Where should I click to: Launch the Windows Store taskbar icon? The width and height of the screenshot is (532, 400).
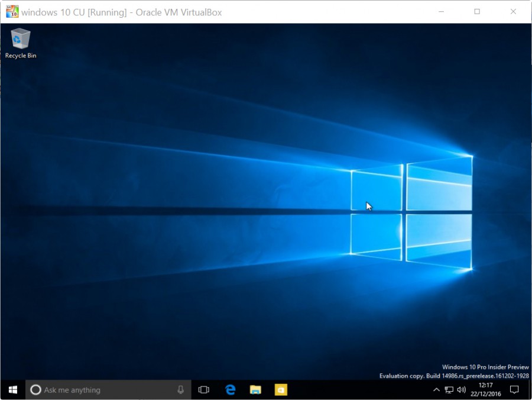pyautogui.click(x=280, y=389)
